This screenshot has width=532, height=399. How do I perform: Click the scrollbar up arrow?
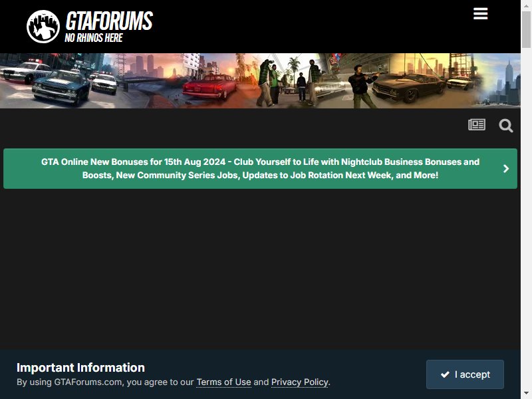coord(526,5)
